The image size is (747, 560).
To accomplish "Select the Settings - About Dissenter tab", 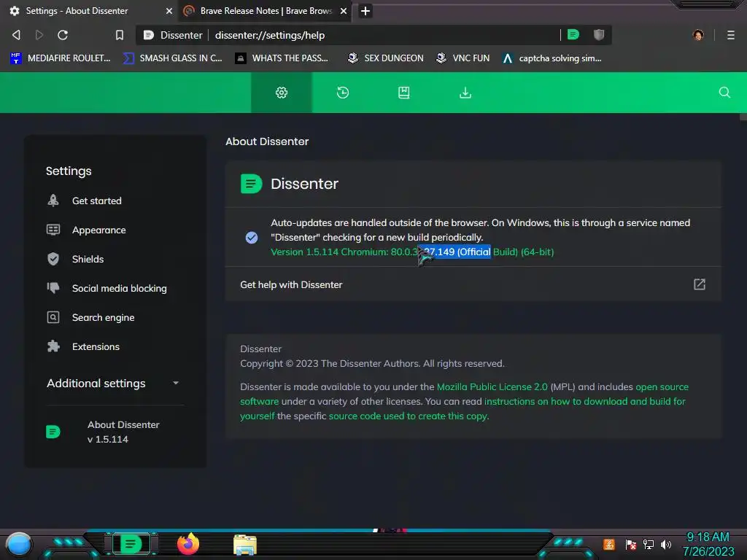I will coord(89,11).
